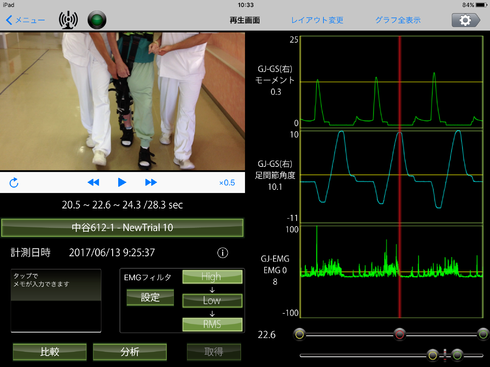Rewind the video playback
This screenshot has width=490, height=367.
pyautogui.click(x=93, y=182)
